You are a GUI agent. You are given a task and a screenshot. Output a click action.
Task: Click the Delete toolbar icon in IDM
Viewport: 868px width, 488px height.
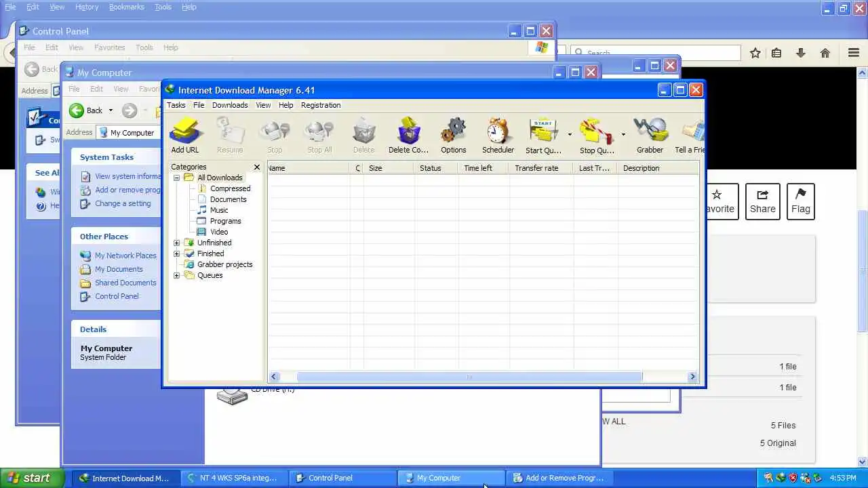[363, 136]
